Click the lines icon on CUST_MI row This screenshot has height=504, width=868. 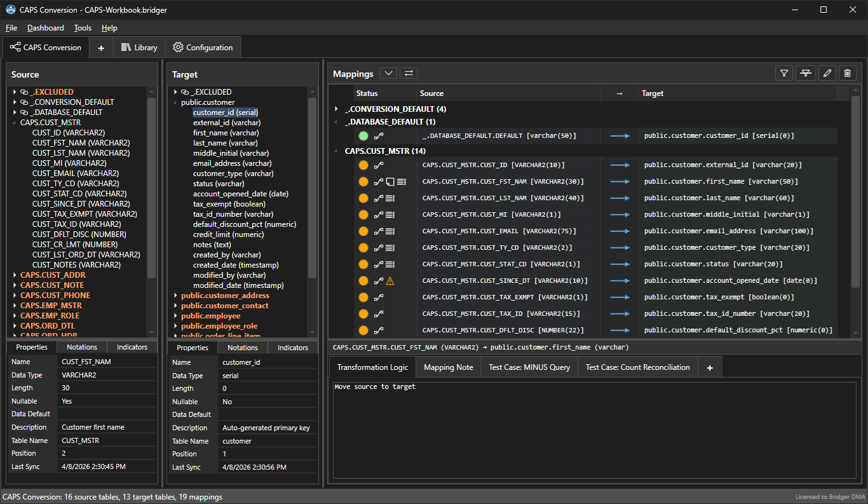click(390, 214)
